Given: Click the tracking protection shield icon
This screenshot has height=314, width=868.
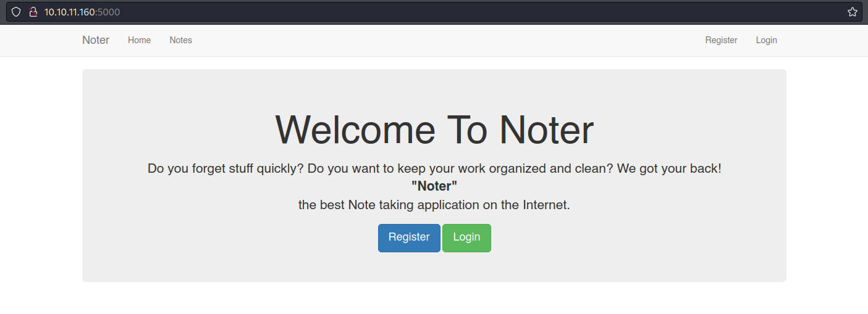Looking at the screenshot, I should tap(16, 12).
